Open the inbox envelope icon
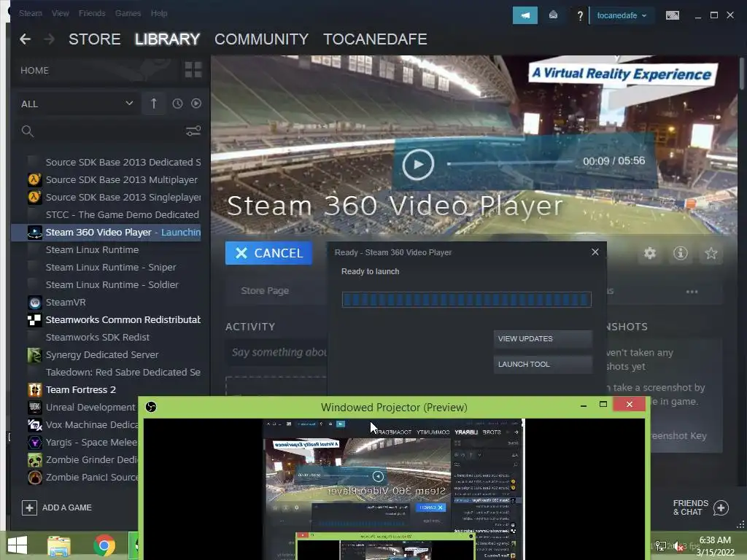 tap(553, 15)
